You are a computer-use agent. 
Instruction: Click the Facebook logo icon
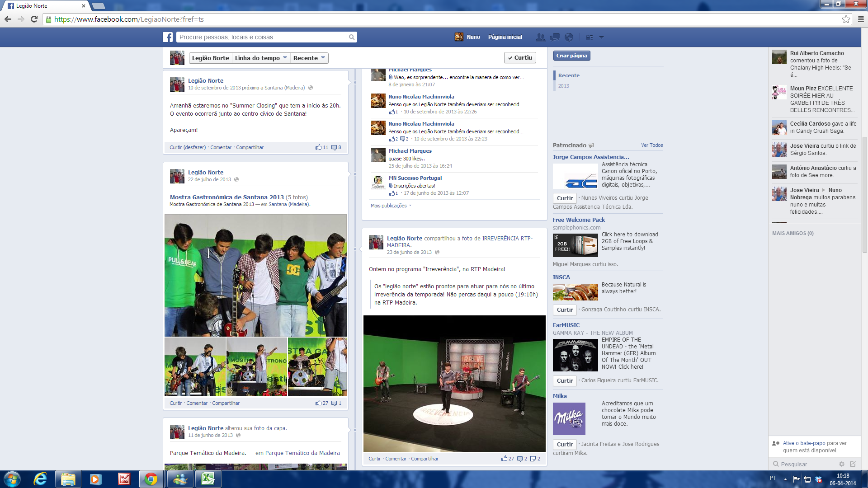[x=168, y=37]
